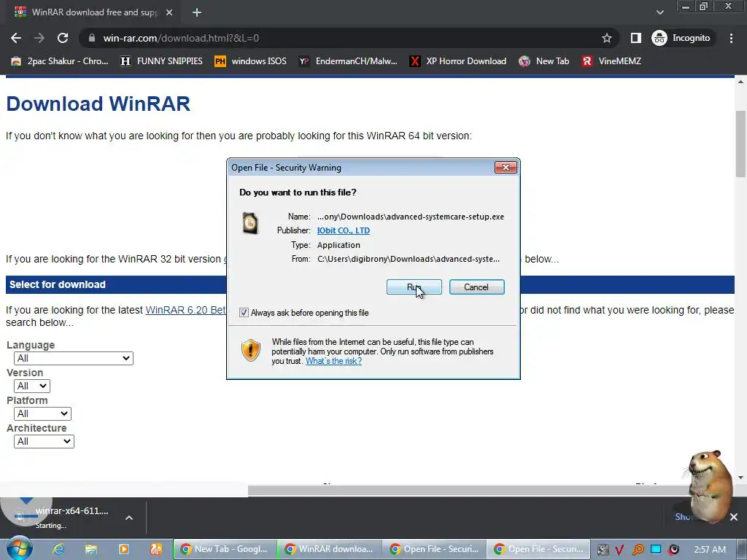This screenshot has height=560, width=747.
Task: Open the FUNNY SNIPPIES bookmark
Action: (161, 61)
